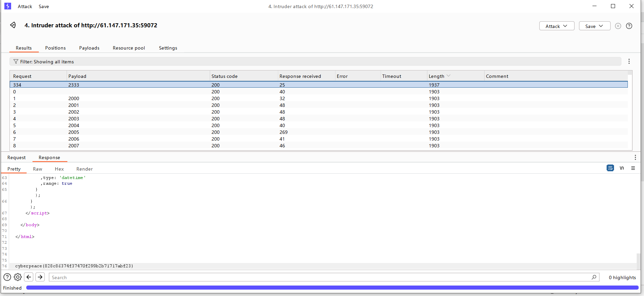
Task: Toggle line wrap in response viewer
Action: (610, 168)
